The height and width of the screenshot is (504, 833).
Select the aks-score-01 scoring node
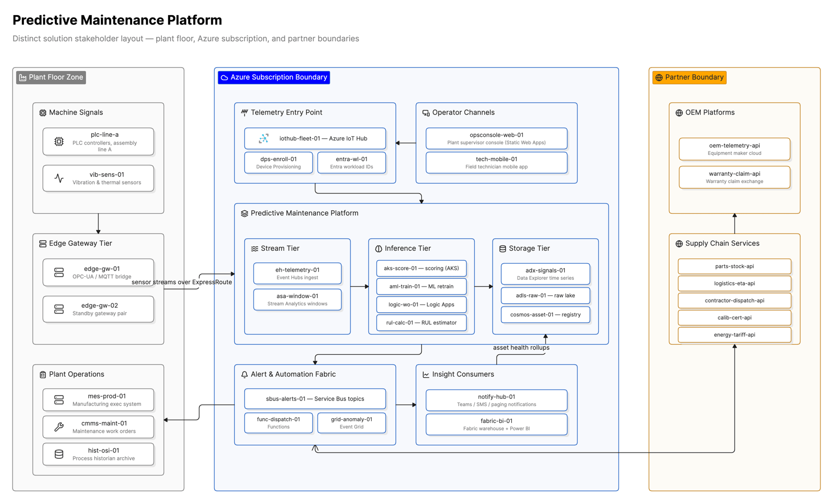point(421,268)
